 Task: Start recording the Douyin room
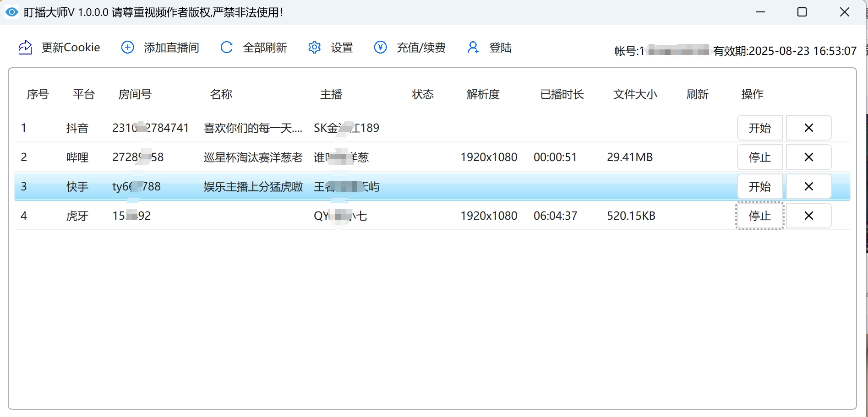[759, 128]
